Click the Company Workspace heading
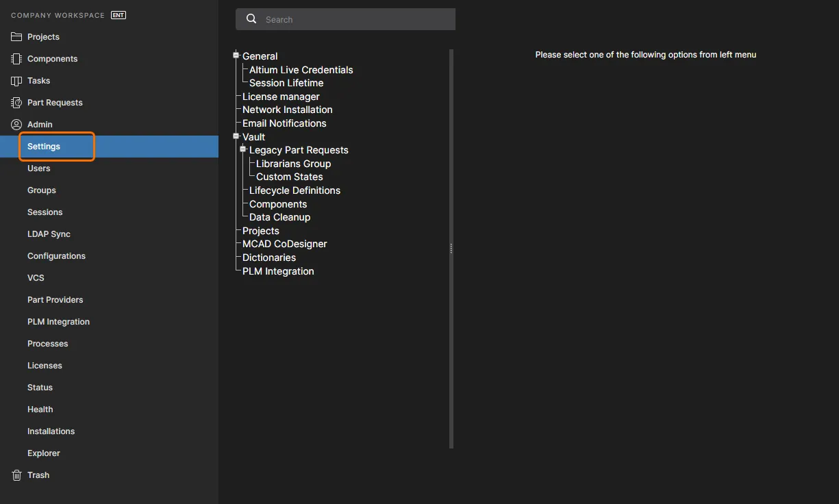This screenshot has height=504, width=839. (58, 15)
